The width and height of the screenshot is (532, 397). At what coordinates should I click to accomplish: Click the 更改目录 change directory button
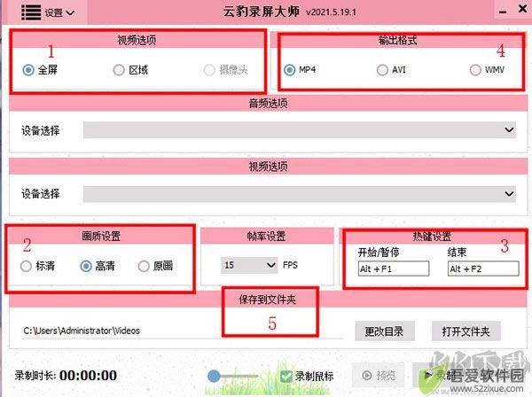point(385,331)
